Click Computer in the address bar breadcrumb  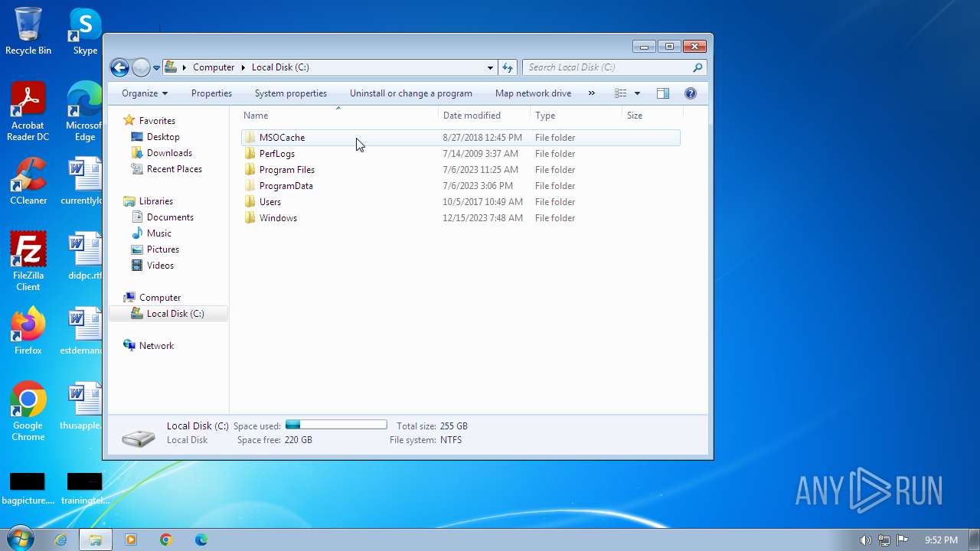click(214, 67)
